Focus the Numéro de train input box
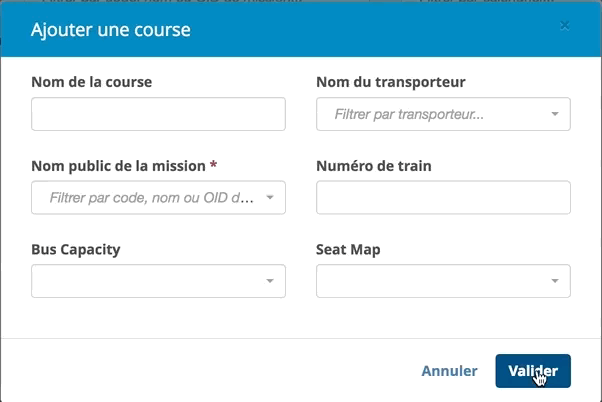The height and width of the screenshot is (402, 602). click(x=443, y=198)
